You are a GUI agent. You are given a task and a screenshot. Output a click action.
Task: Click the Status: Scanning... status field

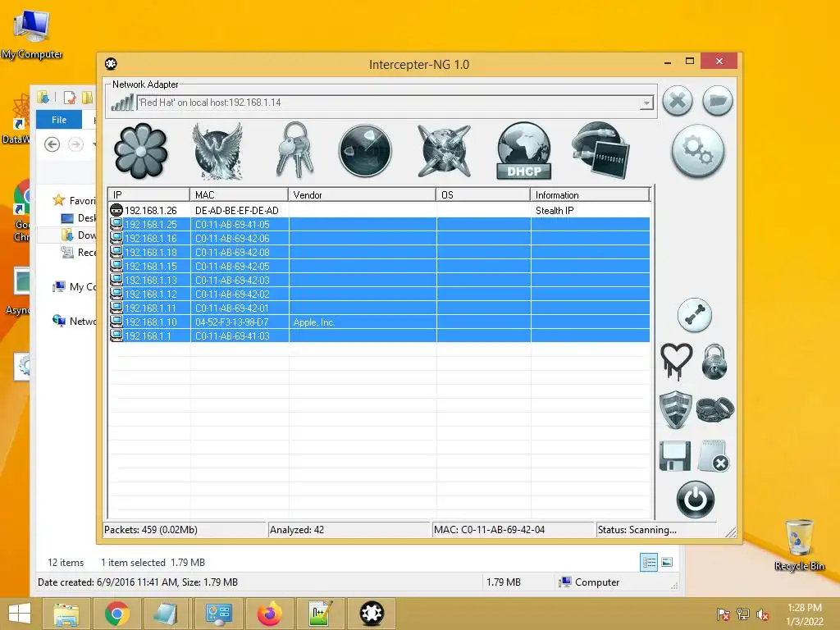[x=657, y=530]
